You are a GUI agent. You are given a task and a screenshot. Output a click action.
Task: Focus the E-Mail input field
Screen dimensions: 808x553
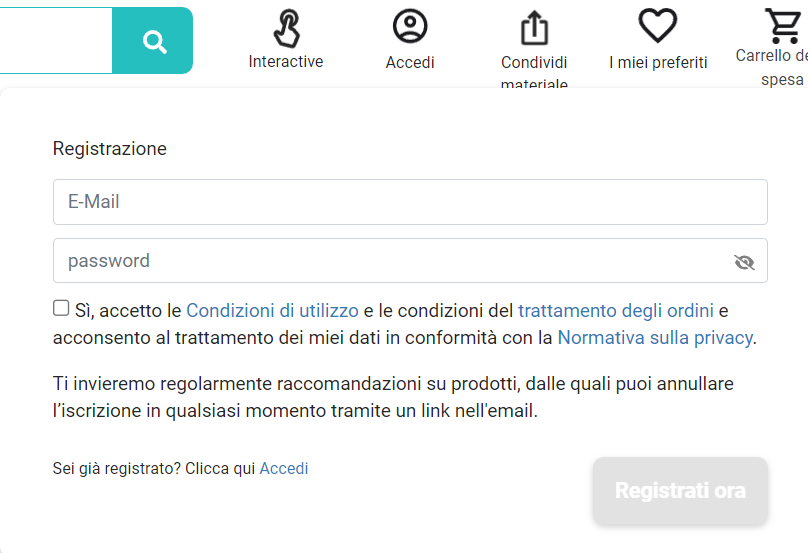410,202
